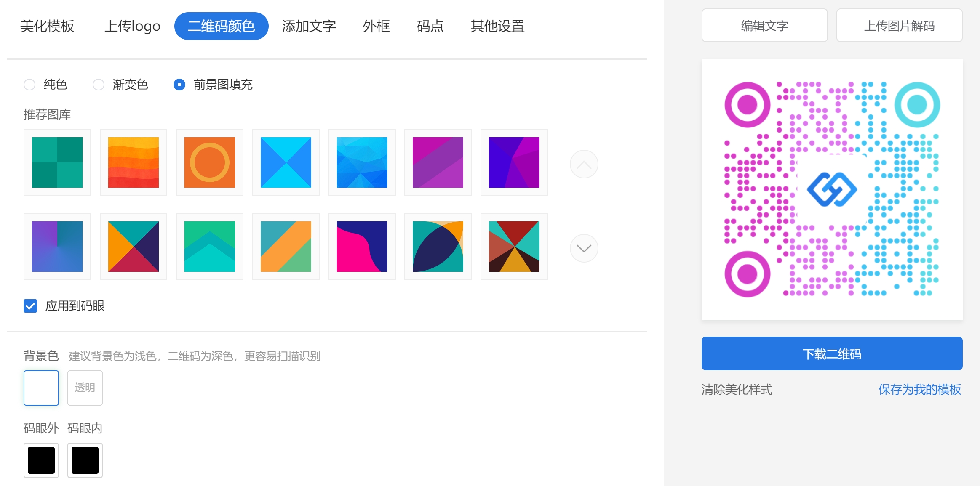Screen dimensions: 980x486
Task: Toggle the 应用到码眼 checkbox
Action: [30, 306]
